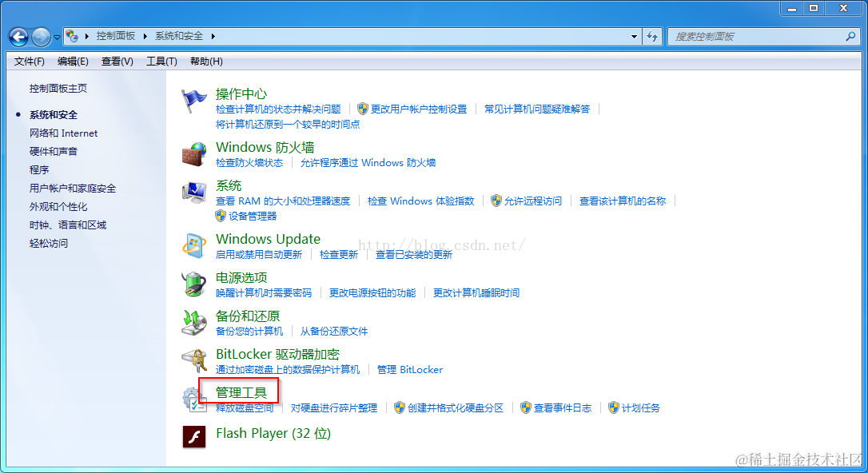Select 程序 category in sidebar
The height and width of the screenshot is (473, 868).
coord(39,170)
